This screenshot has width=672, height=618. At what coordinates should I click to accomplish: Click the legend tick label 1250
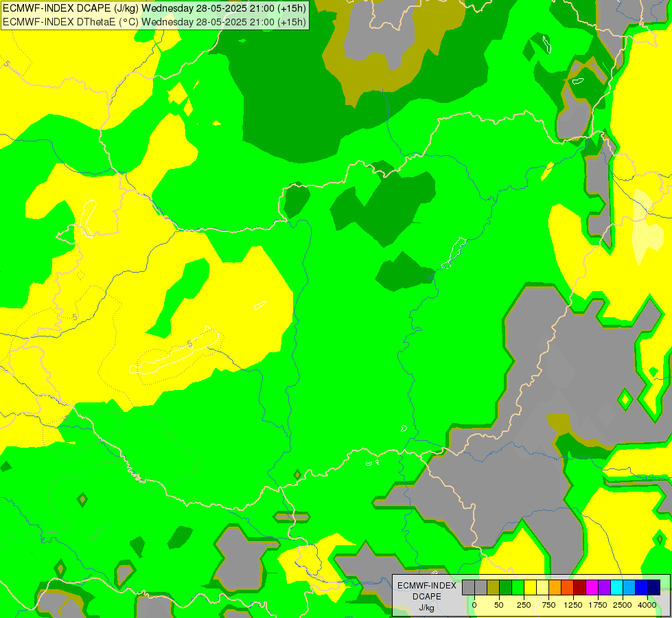click(x=573, y=605)
